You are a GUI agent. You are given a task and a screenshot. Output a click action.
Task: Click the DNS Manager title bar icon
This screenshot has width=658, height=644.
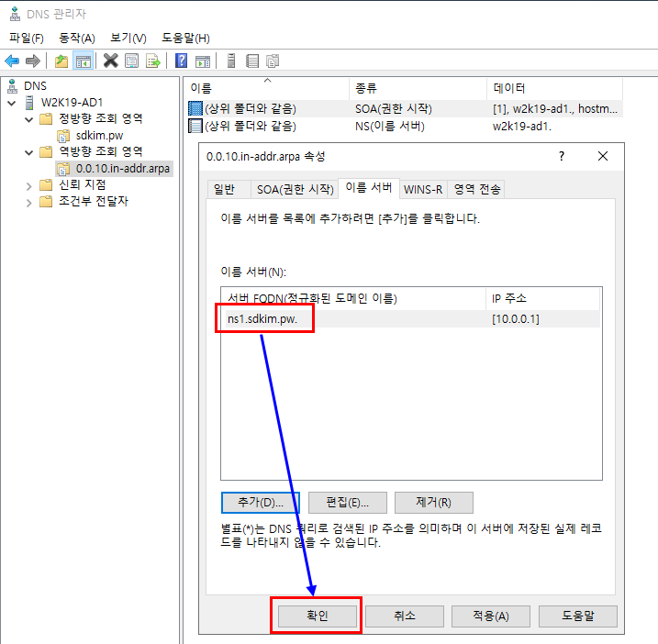pos(15,14)
